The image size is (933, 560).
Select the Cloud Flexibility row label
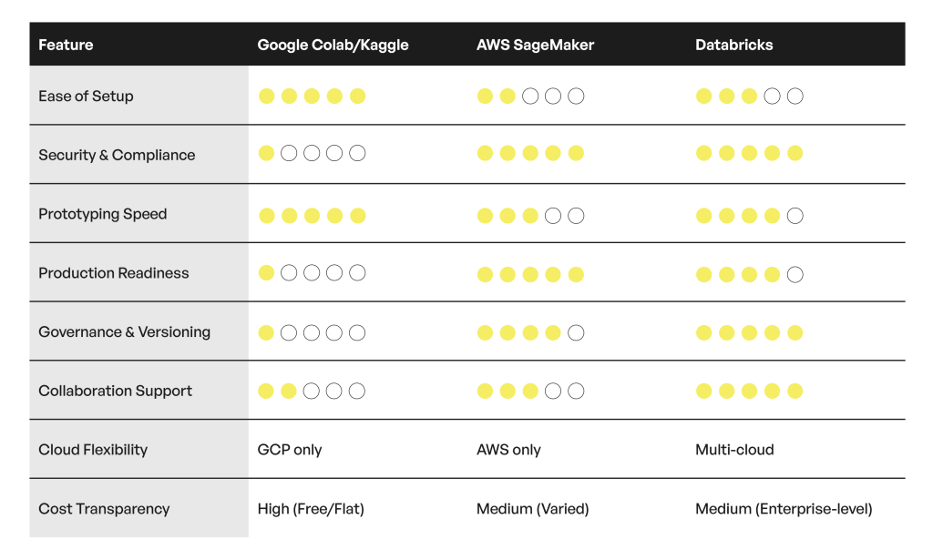point(92,450)
